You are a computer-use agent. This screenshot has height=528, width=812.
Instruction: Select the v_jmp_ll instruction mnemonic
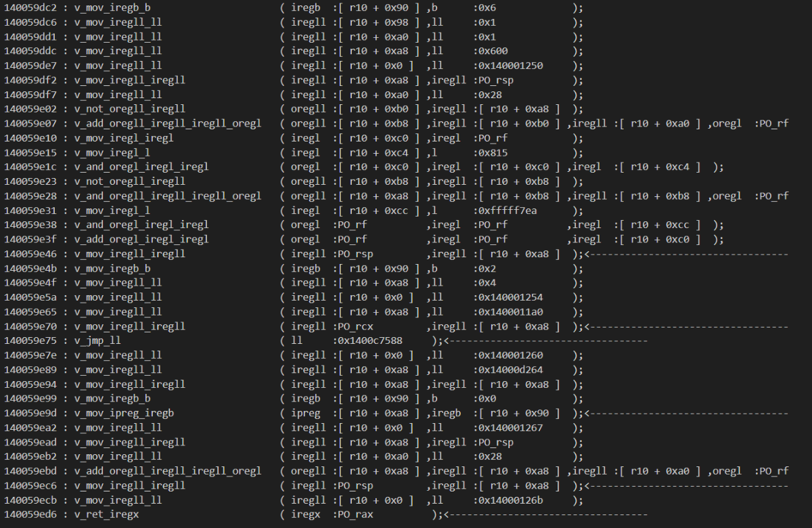[x=97, y=340]
